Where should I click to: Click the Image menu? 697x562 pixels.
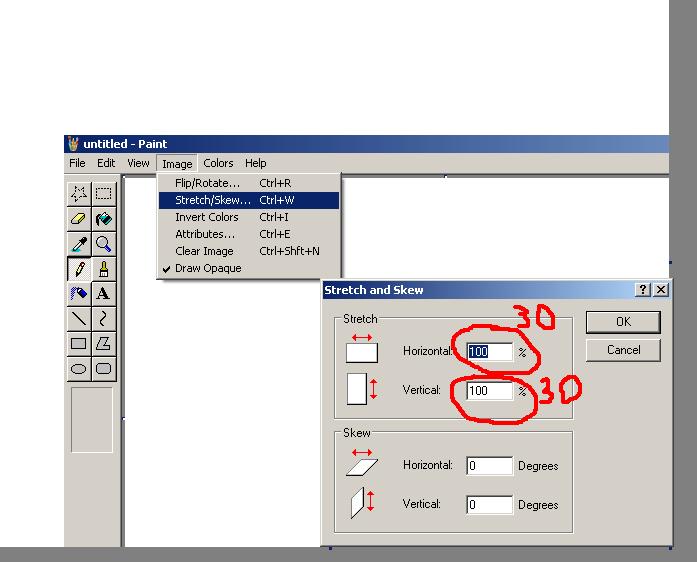pyautogui.click(x=177, y=164)
